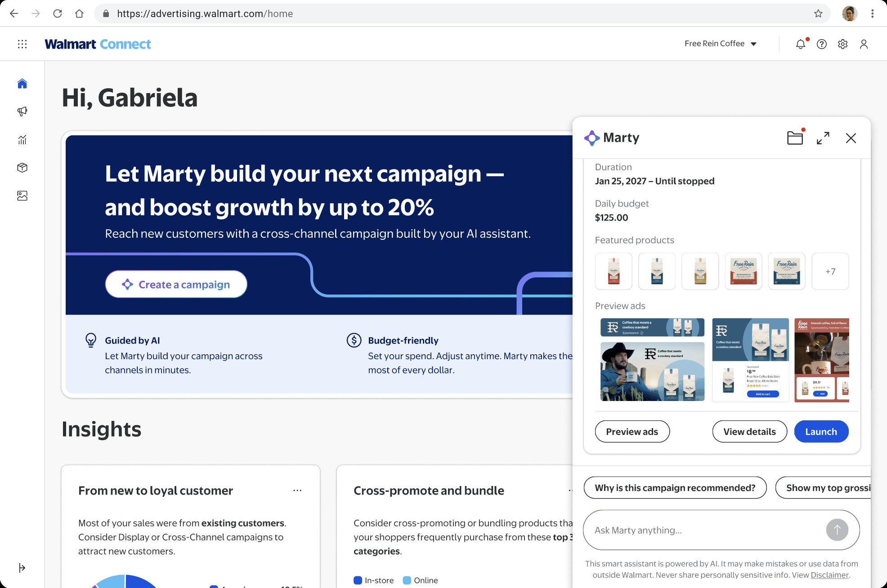Open products box icon in sidebar
This screenshot has height=588, width=887.
click(22, 168)
